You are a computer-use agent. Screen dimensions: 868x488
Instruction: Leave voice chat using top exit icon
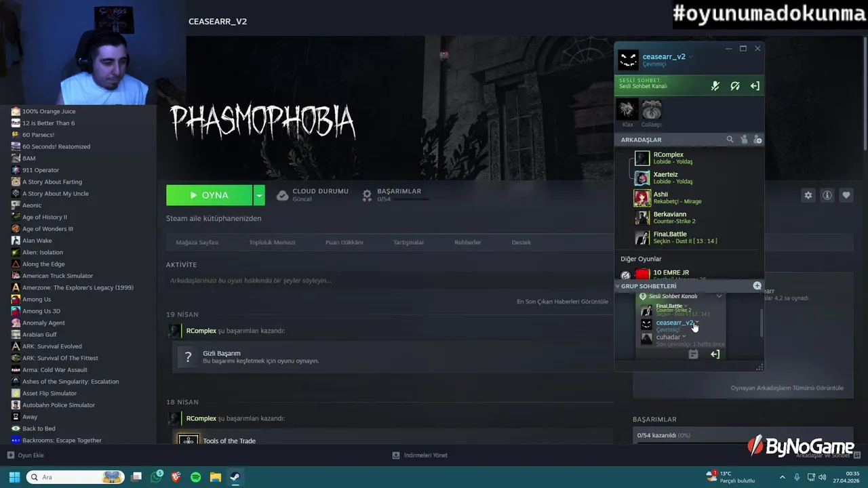click(x=755, y=86)
